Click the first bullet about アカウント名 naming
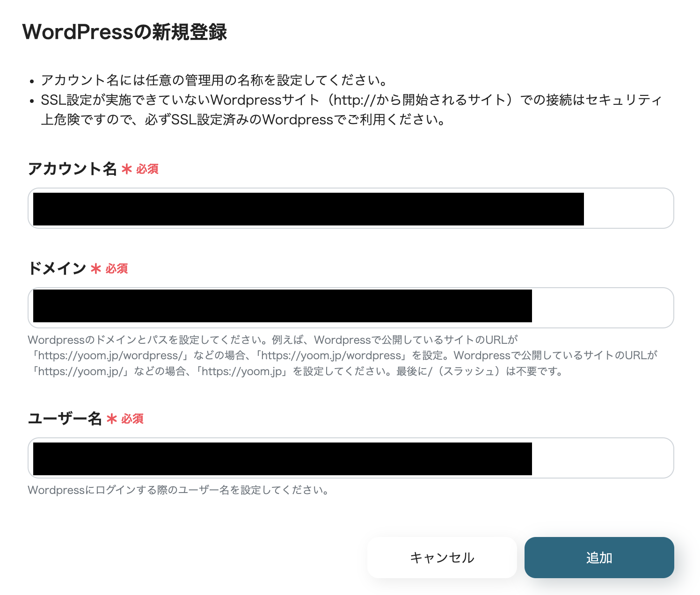The height and width of the screenshot is (595, 700). pyautogui.click(x=214, y=80)
